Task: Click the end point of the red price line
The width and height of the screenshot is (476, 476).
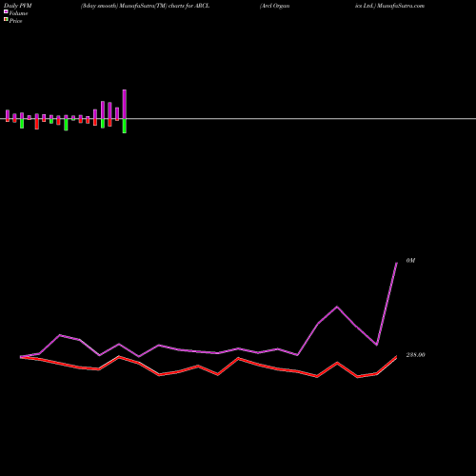Action: tap(396, 357)
